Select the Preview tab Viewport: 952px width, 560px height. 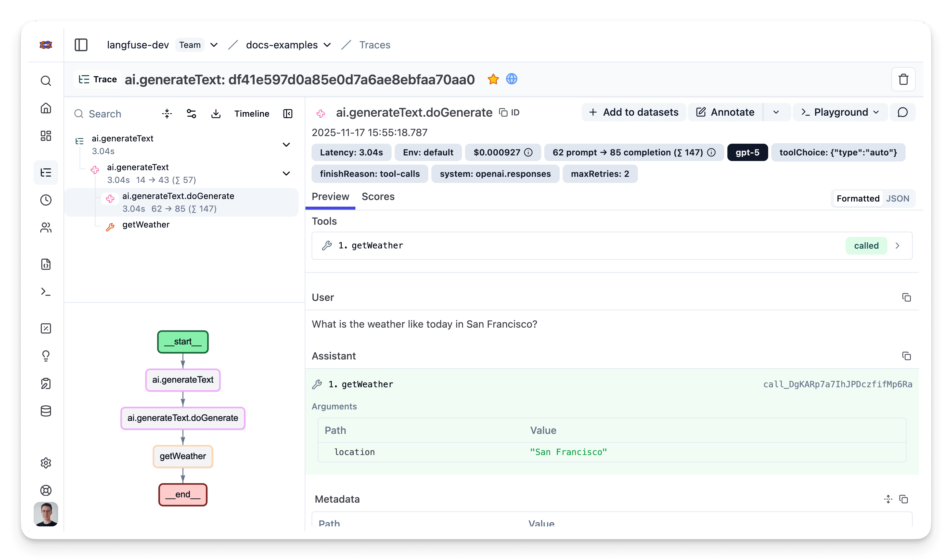coord(330,197)
